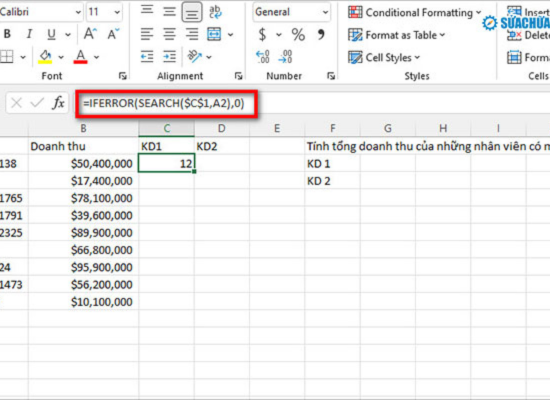550x400 pixels.
Task: Select Bottom Align icon
Action: (x=192, y=12)
